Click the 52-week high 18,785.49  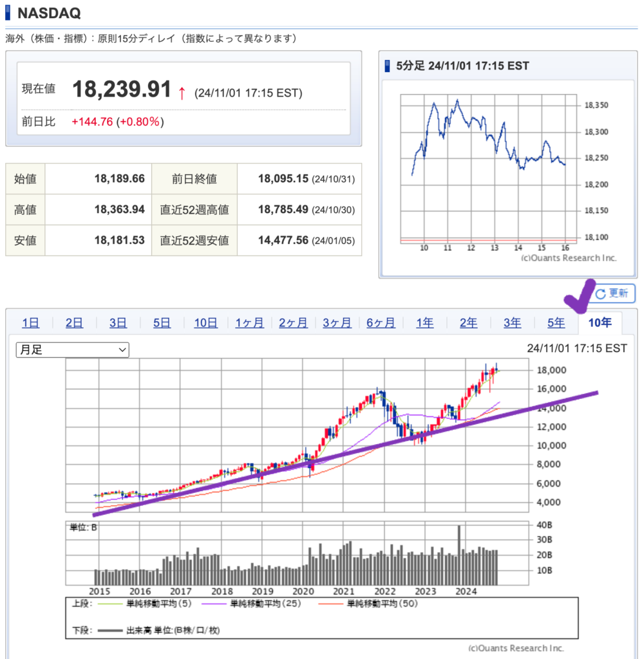pyautogui.click(x=283, y=209)
